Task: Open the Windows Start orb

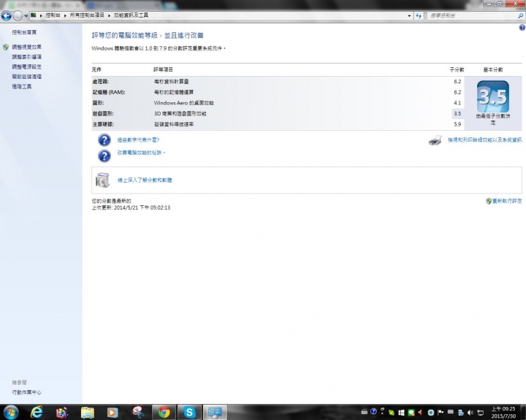Action: [x=11, y=412]
